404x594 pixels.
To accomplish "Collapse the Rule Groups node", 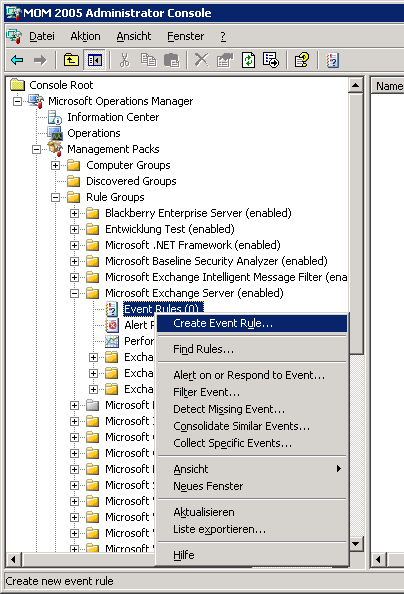I will click(55, 197).
